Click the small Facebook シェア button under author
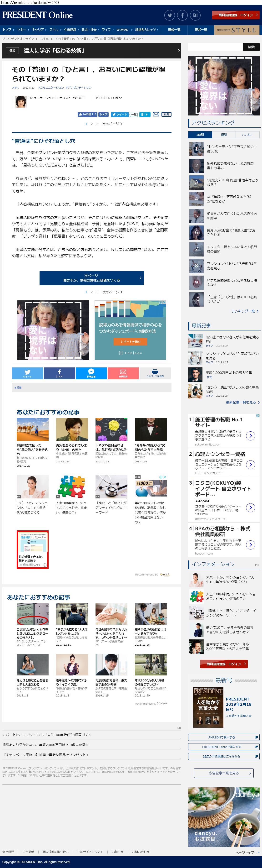Image resolution: width=262 pixels, height=868 pixels. 103,115
